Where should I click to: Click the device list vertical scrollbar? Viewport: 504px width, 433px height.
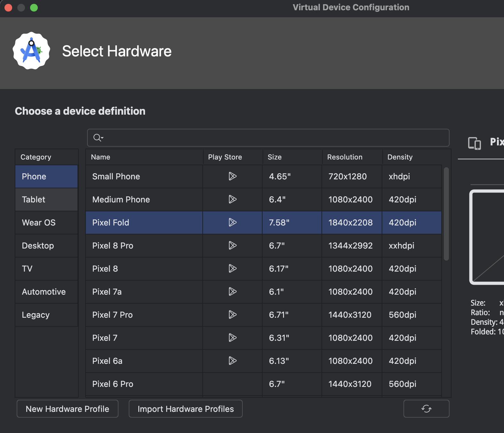pyautogui.click(x=446, y=214)
